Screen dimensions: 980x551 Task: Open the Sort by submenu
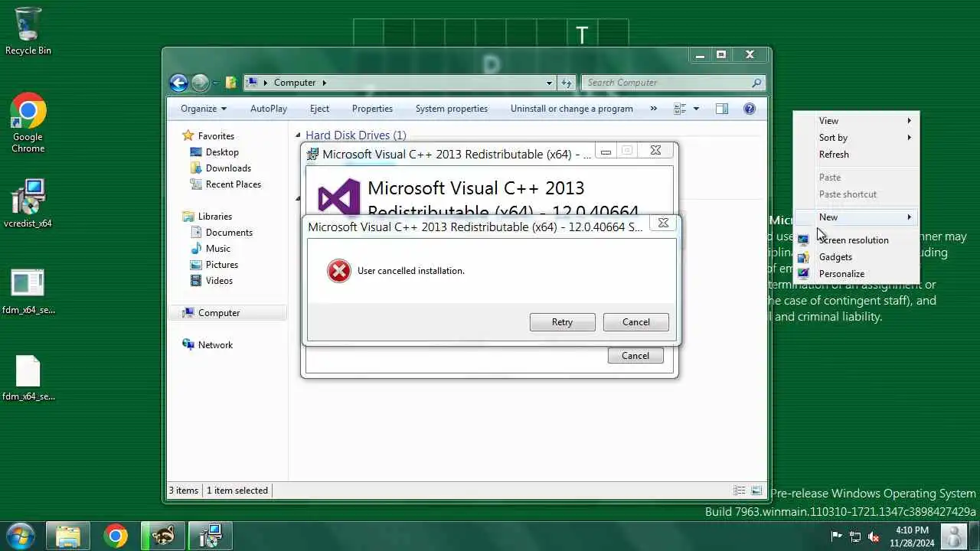(x=856, y=138)
